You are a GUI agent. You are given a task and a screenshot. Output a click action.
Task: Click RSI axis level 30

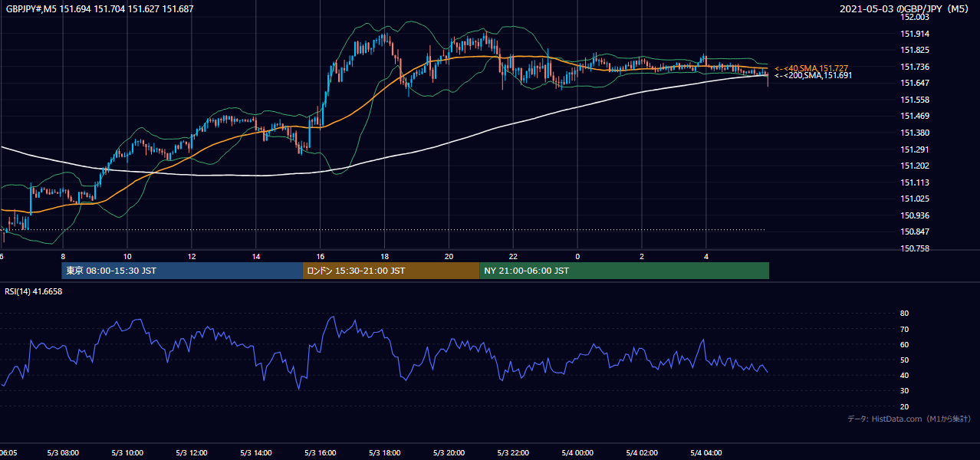tap(904, 391)
